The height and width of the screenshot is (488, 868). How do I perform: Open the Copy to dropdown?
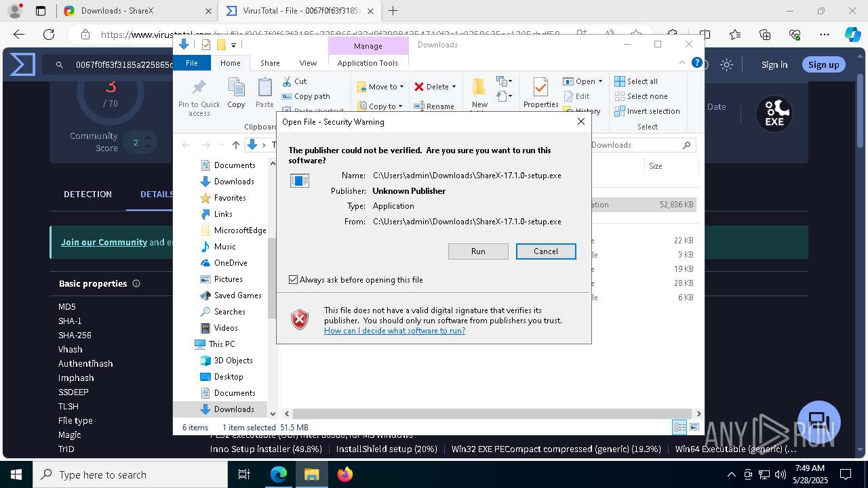click(x=380, y=106)
